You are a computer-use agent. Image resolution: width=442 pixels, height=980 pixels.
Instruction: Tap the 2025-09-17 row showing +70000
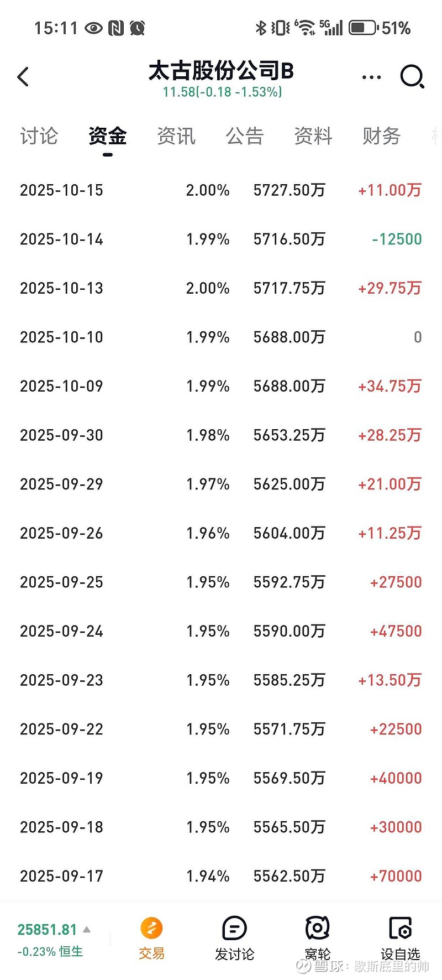221,876
